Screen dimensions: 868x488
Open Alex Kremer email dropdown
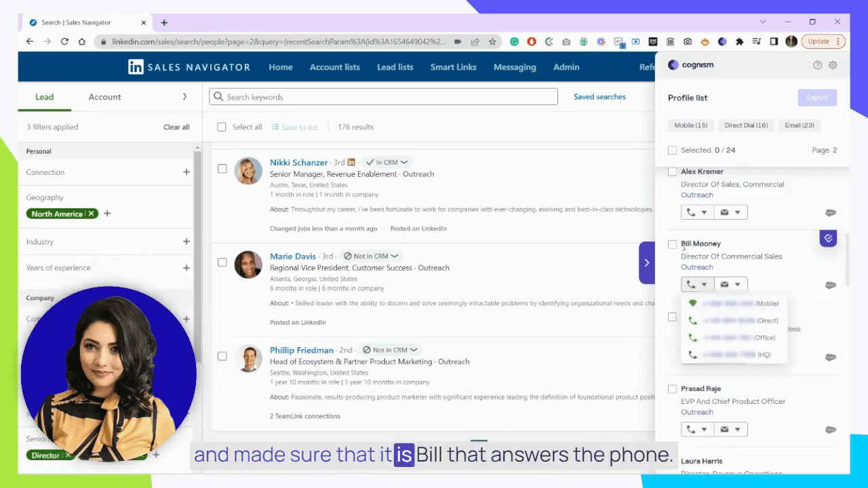click(730, 212)
